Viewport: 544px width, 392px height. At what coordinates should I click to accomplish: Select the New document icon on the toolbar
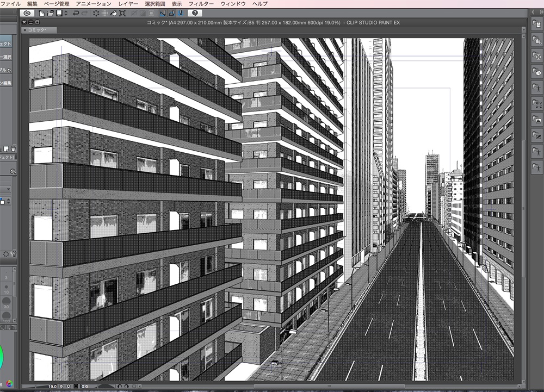coord(41,13)
